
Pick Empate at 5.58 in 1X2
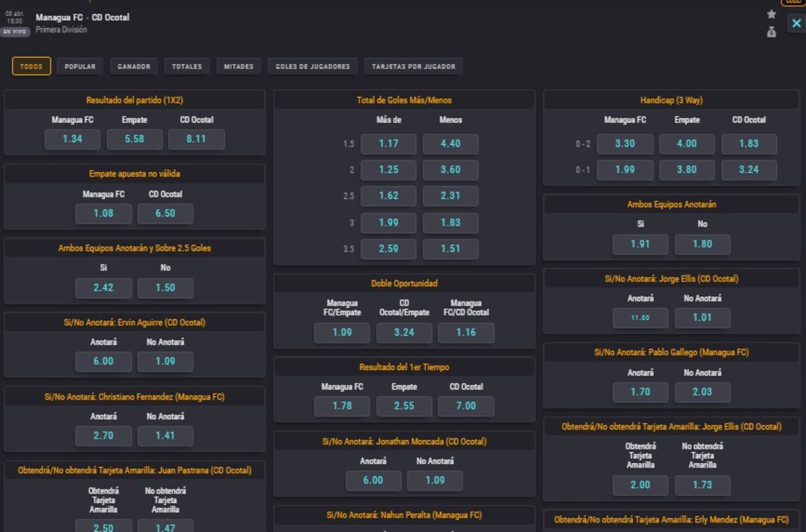point(134,139)
